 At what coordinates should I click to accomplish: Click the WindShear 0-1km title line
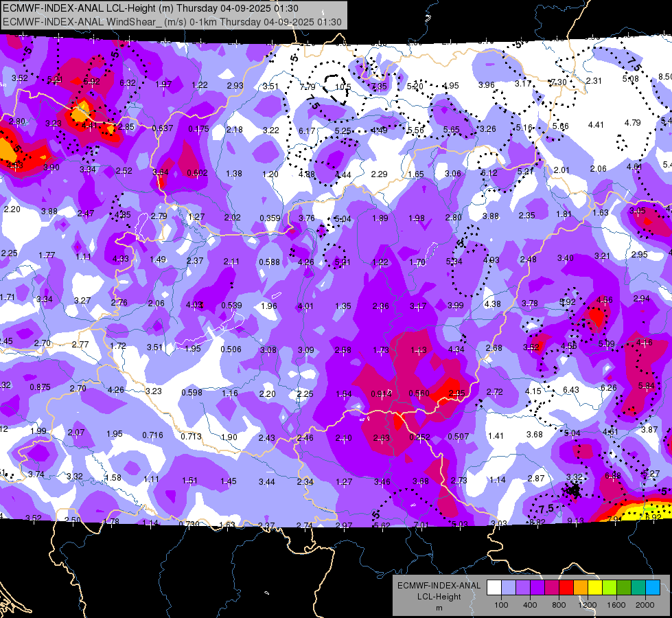(172, 22)
